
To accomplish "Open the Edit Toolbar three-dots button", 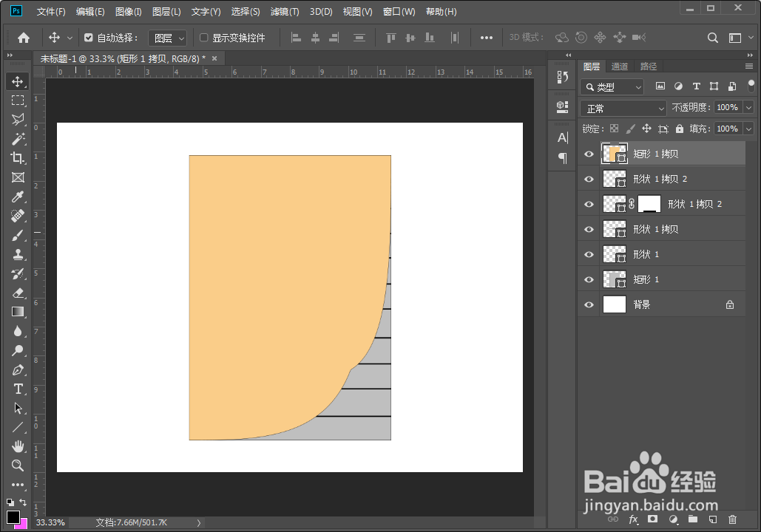I will (18, 485).
